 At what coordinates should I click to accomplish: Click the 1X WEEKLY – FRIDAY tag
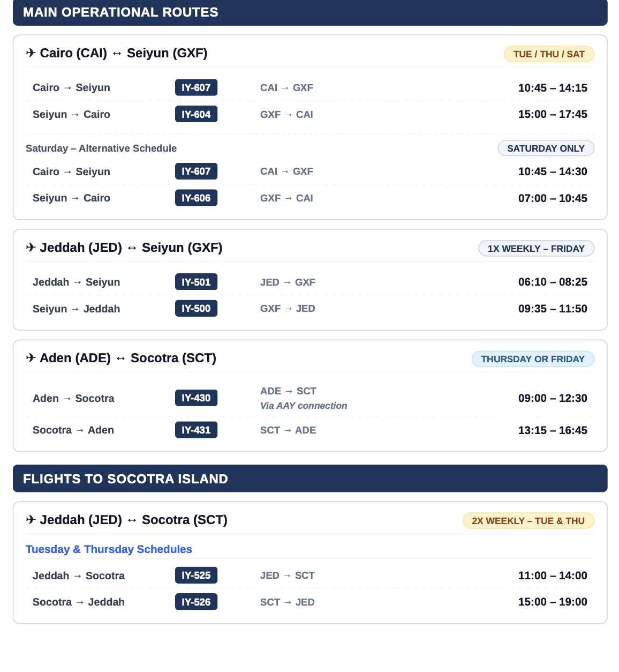point(536,249)
